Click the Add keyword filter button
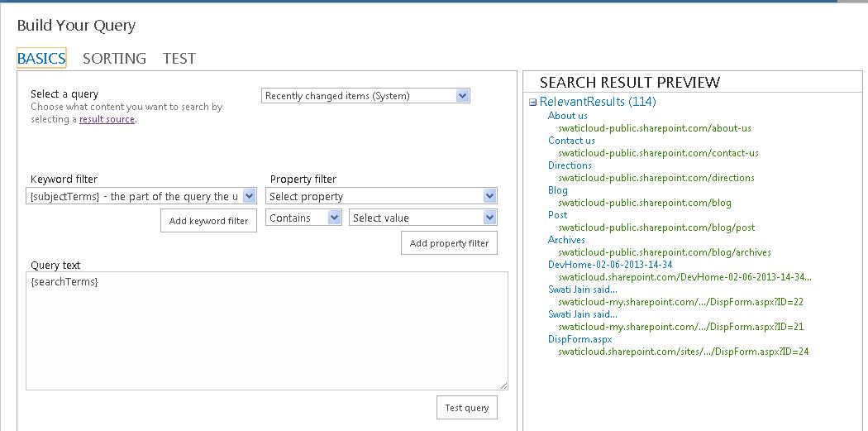 point(208,221)
